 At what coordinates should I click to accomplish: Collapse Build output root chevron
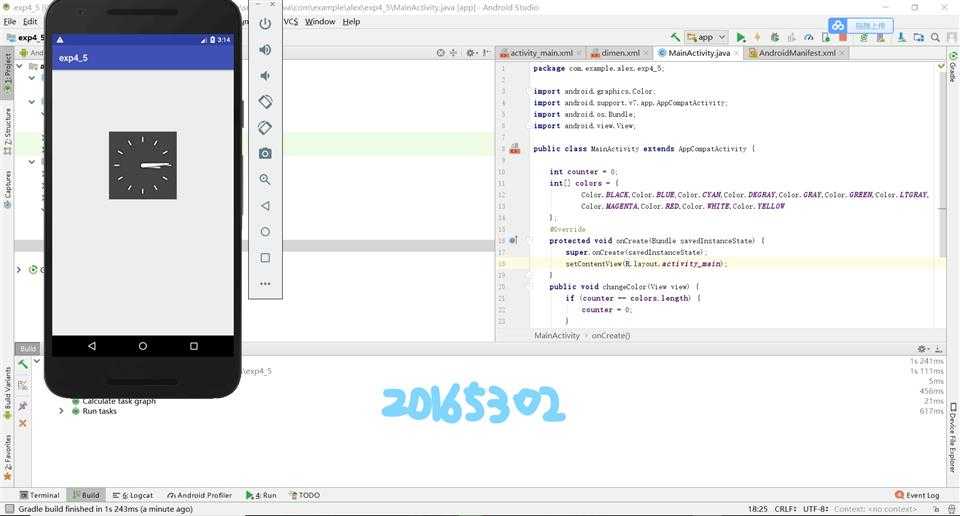[x=37, y=361]
